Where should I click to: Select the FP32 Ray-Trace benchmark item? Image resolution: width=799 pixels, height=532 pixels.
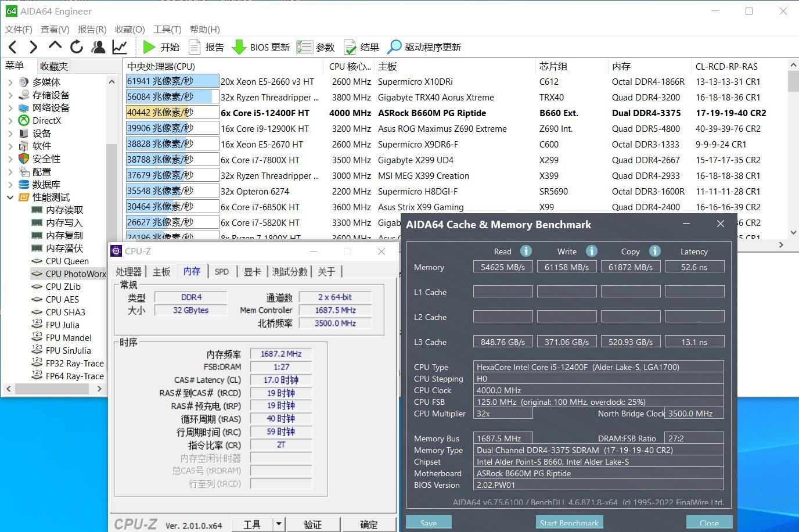click(x=74, y=363)
